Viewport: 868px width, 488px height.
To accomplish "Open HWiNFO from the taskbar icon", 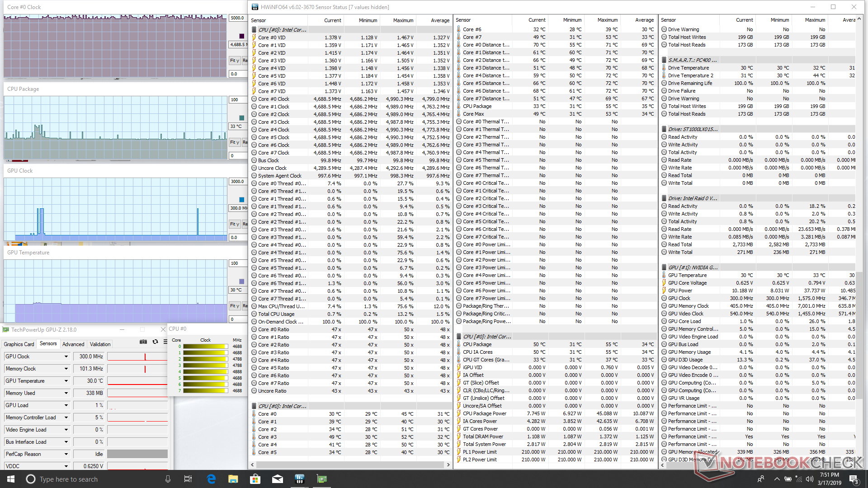I will (x=299, y=479).
